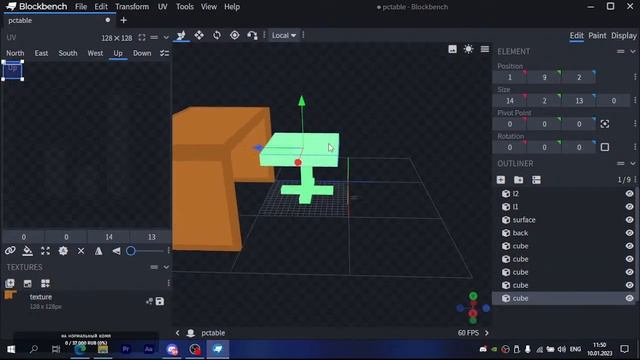
Task: Select the East UV face tab
Action: point(41,53)
